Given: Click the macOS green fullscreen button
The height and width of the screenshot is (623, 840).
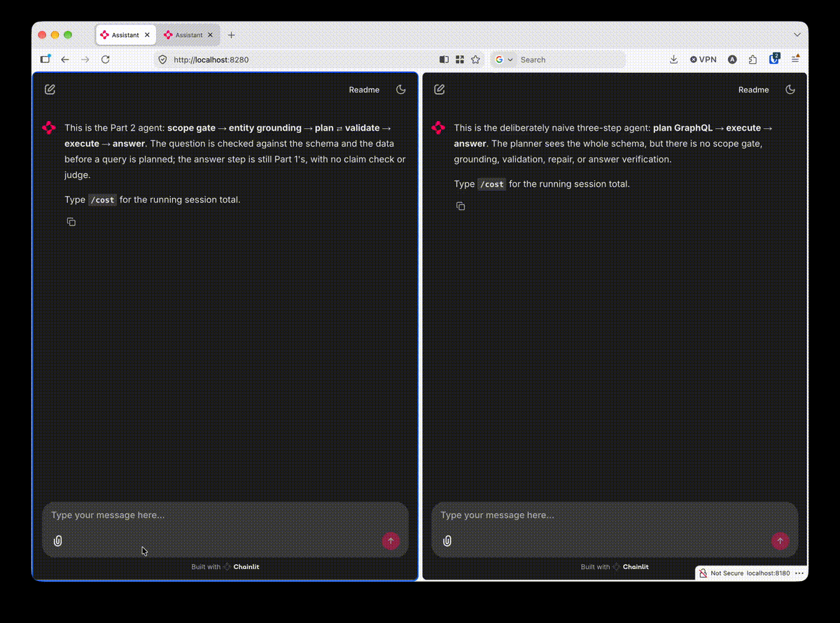Looking at the screenshot, I should (68, 35).
